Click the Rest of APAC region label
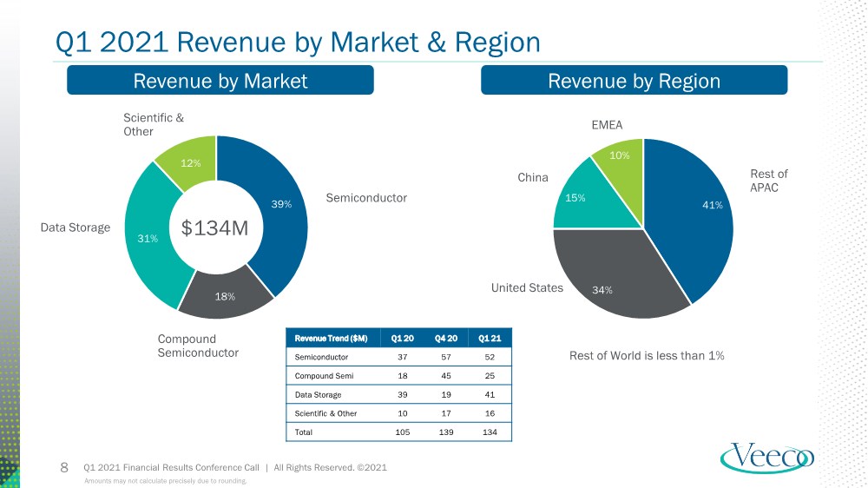 click(x=768, y=181)
